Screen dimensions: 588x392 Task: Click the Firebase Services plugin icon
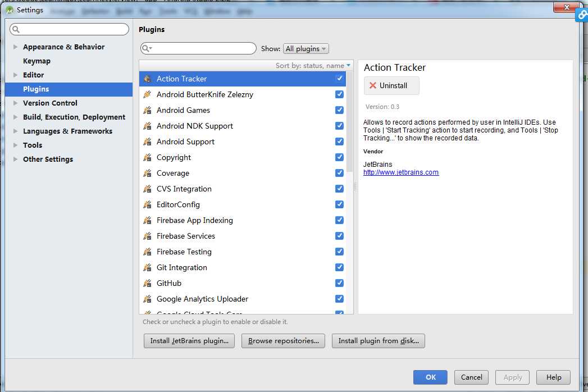tap(147, 236)
